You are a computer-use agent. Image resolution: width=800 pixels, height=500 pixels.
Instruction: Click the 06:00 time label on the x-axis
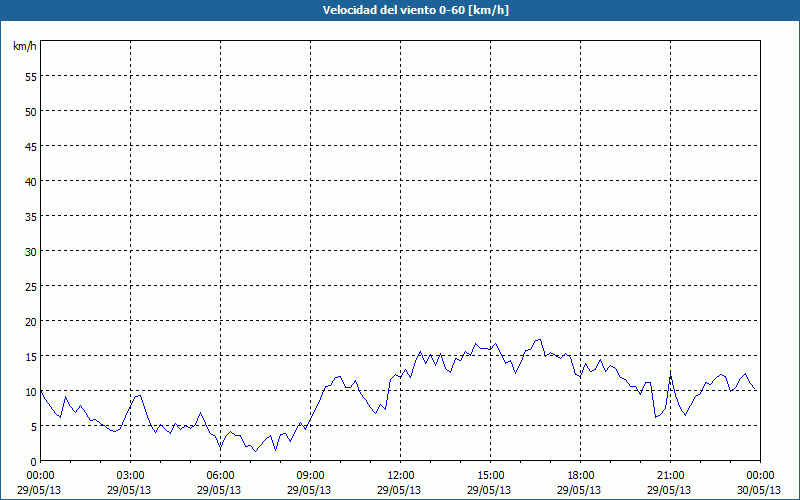(x=220, y=476)
